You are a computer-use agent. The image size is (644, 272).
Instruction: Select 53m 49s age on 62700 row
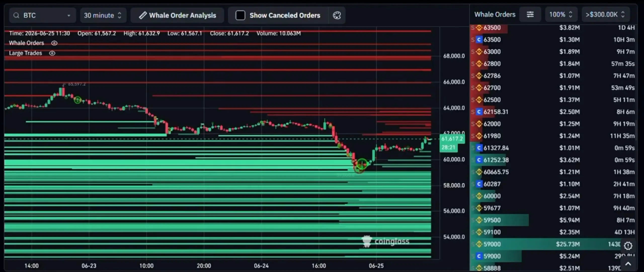(x=623, y=88)
